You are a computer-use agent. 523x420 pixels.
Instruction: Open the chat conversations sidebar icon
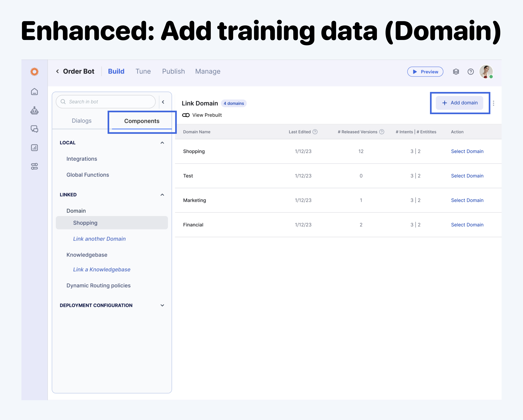[x=34, y=129]
